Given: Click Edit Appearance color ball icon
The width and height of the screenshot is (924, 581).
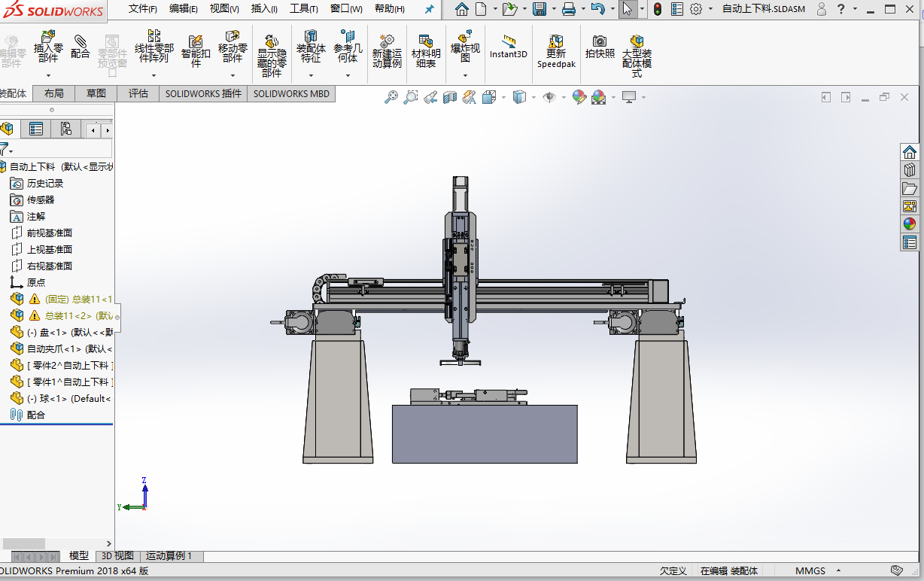Looking at the screenshot, I should 579,97.
